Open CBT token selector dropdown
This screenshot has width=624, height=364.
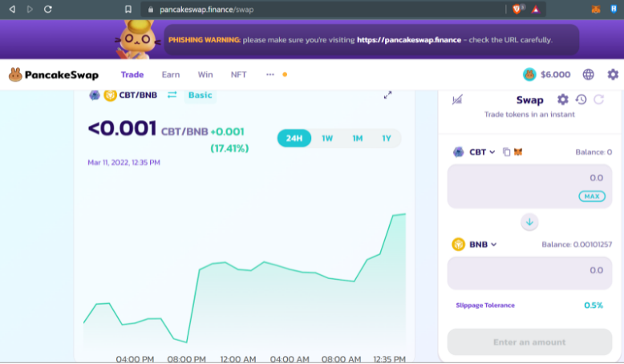coord(474,152)
